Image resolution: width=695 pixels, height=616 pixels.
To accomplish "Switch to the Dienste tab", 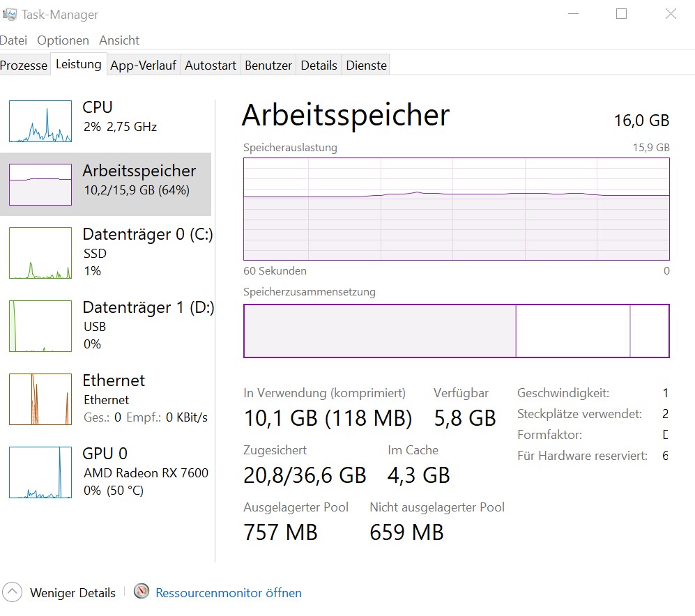I will (366, 66).
